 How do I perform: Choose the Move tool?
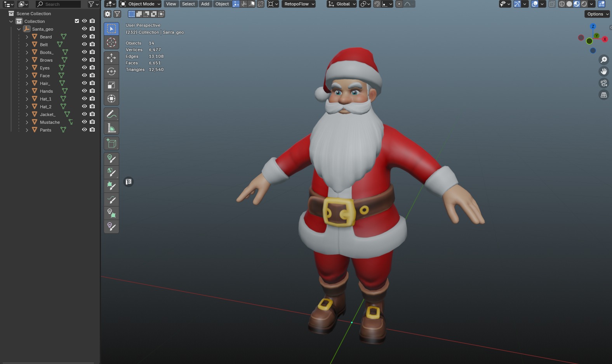click(x=111, y=58)
